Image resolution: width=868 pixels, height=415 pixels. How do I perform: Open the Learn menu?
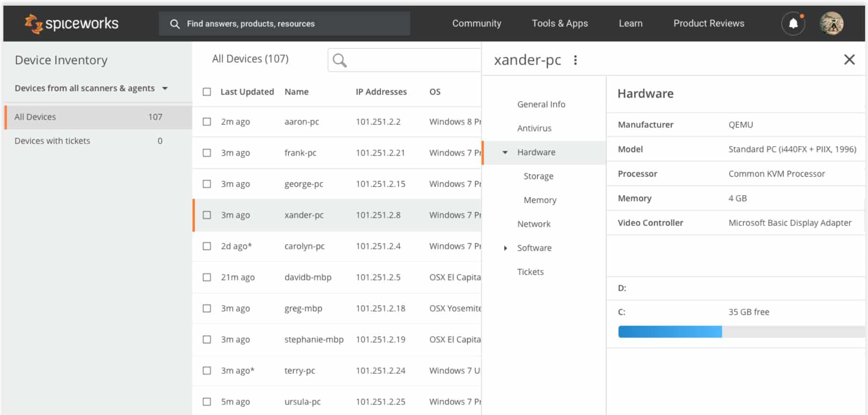point(631,23)
